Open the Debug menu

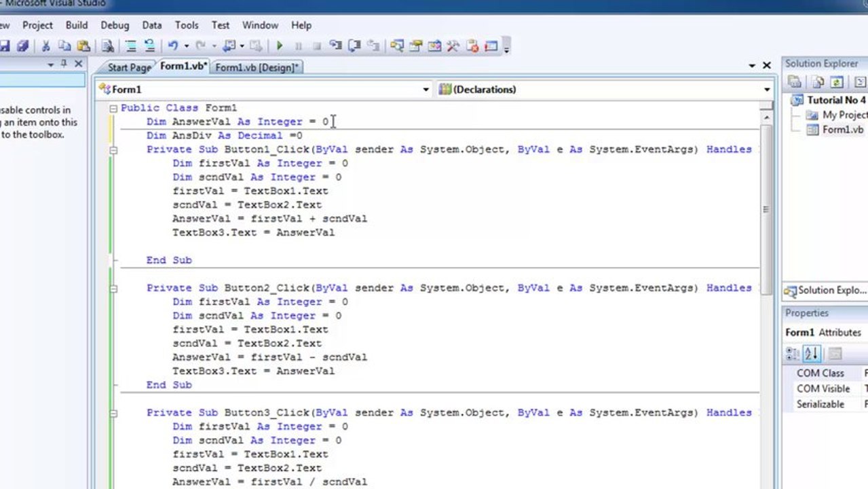[115, 25]
